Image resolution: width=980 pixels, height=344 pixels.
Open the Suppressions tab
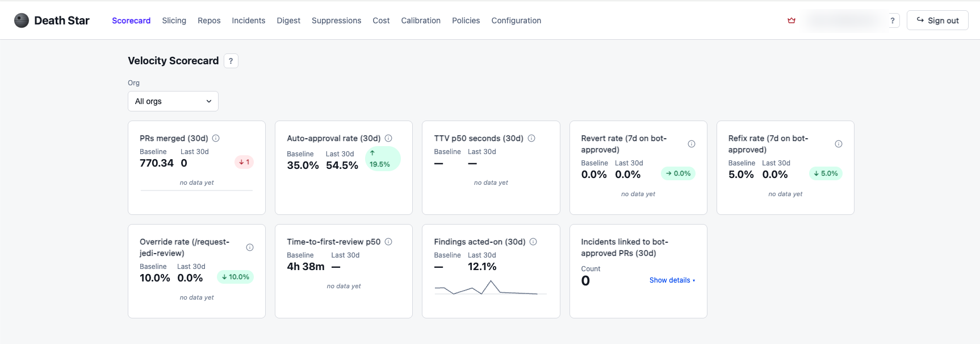[x=336, y=20]
